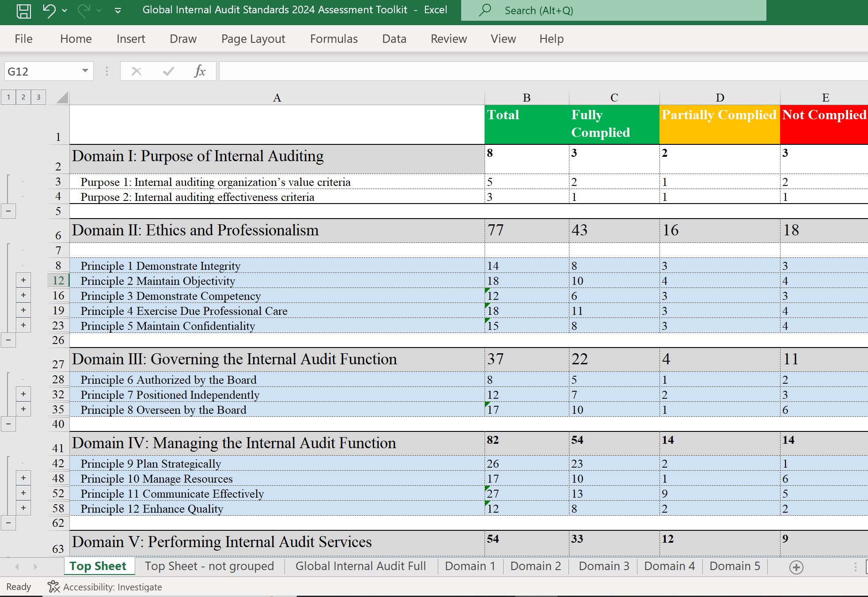Click the Accessibility Investigate status icon
This screenshot has height=597, width=868.
(53, 587)
